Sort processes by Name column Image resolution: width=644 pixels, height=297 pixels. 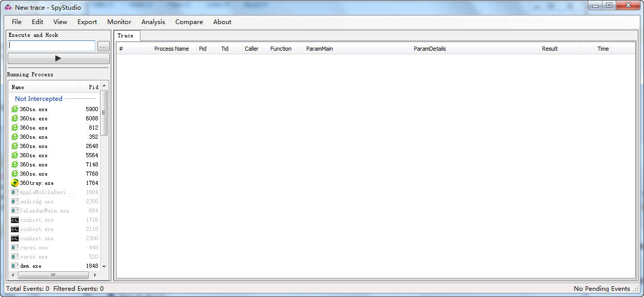[44, 87]
